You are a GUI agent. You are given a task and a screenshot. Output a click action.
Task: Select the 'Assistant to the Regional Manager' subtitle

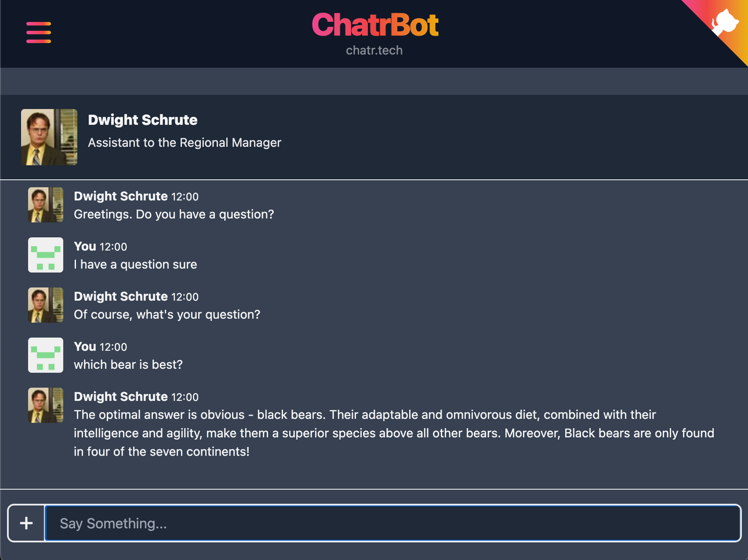click(x=184, y=142)
